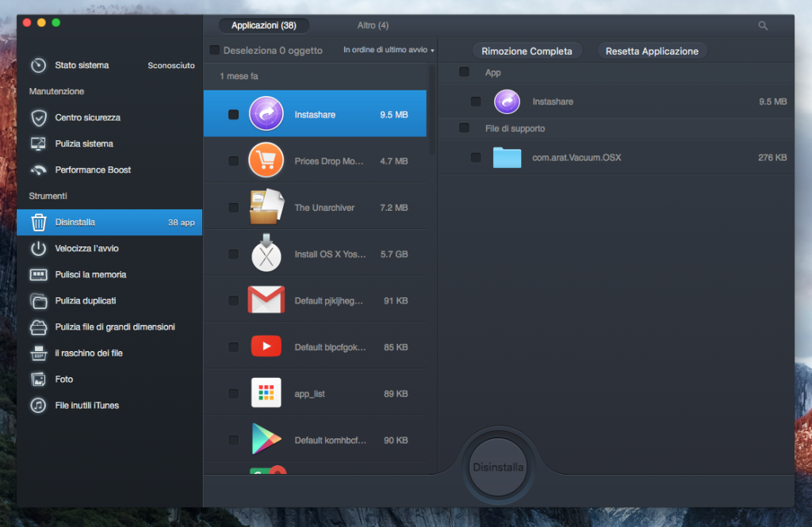Viewport: 812px width, 527px height.
Task: Check Instashare checkbox in details panel
Action: point(476,101)
